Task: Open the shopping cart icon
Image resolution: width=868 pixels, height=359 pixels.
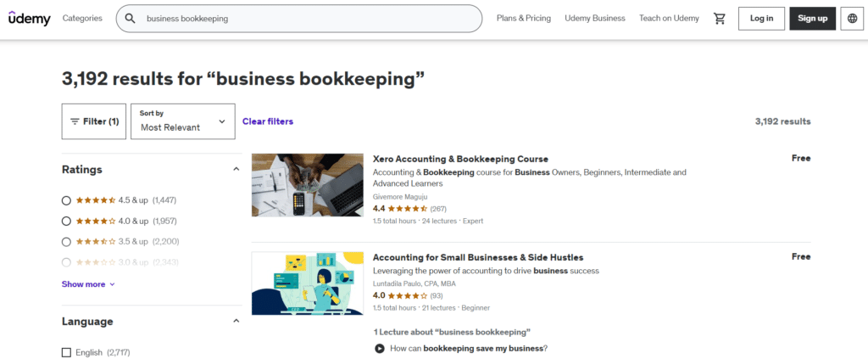Action: 719,19
